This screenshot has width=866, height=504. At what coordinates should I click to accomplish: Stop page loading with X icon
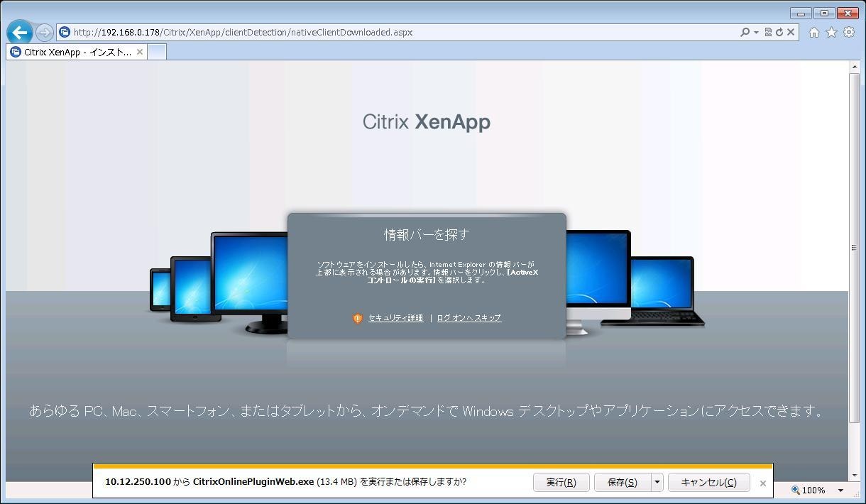coord(790,32)
